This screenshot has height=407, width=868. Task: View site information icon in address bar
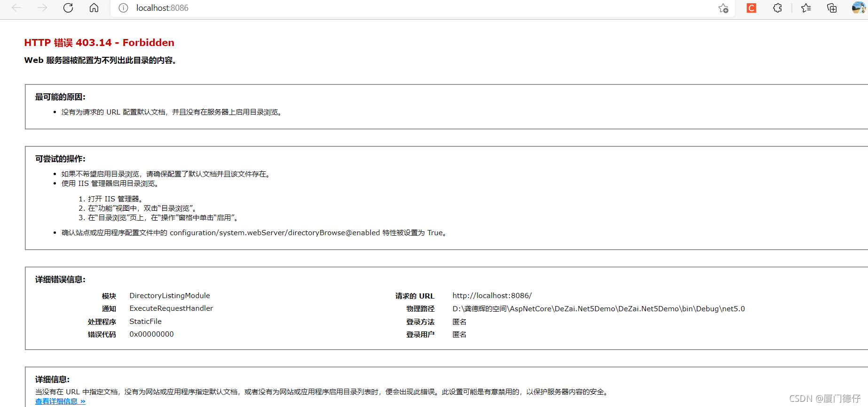point(123,8)
